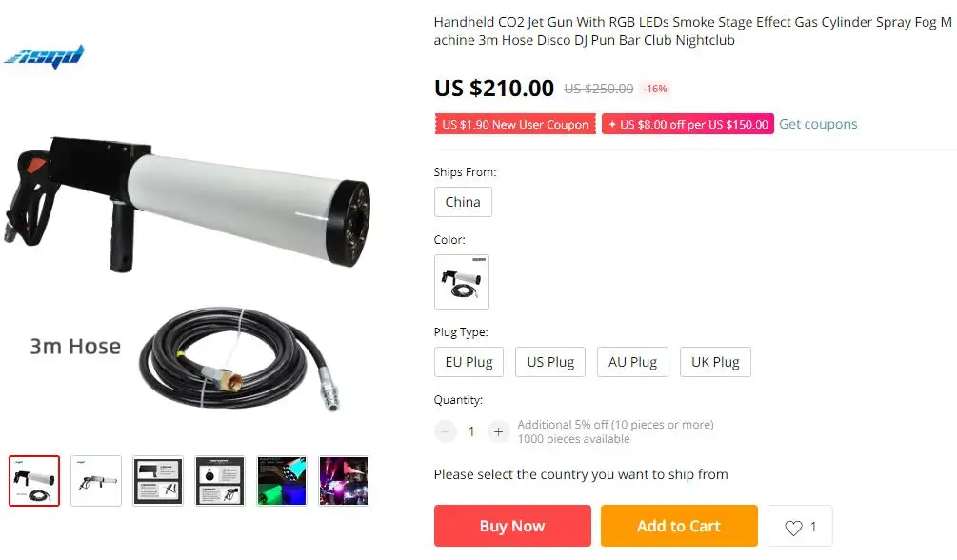This screenshot has height=560, width=957.
Task: Choose the UK Plug type
Action: click(715, 362)
